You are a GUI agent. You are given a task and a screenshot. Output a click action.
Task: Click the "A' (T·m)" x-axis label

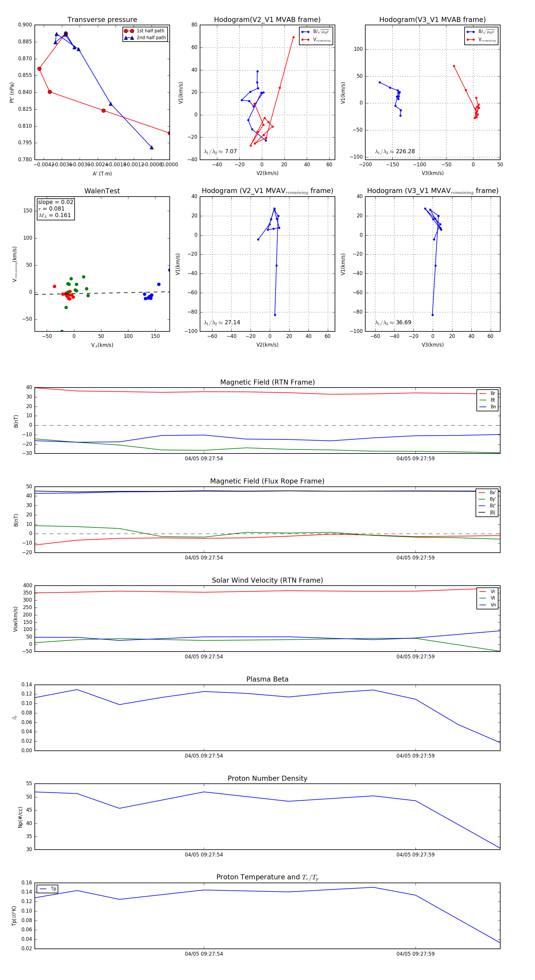(102, 174)
